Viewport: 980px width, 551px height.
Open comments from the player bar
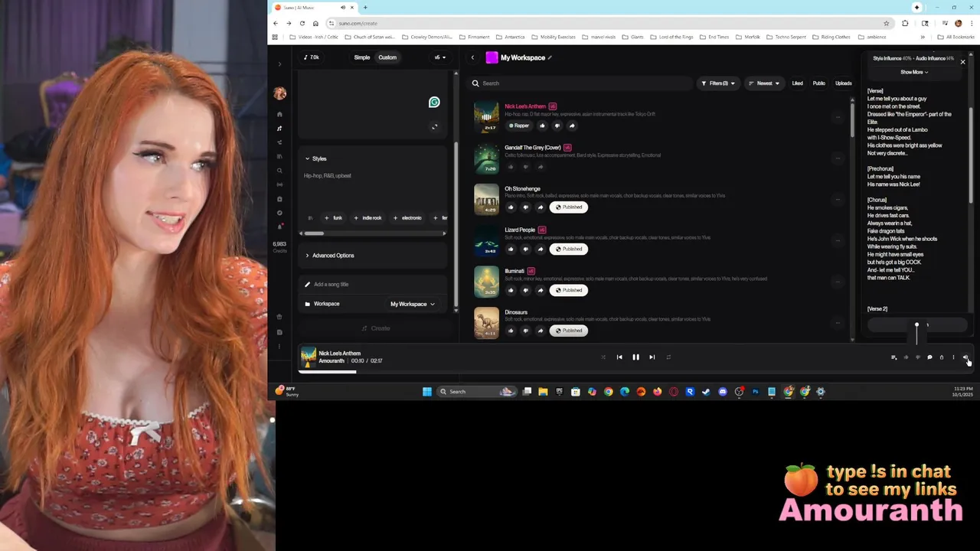pos(929,357)
